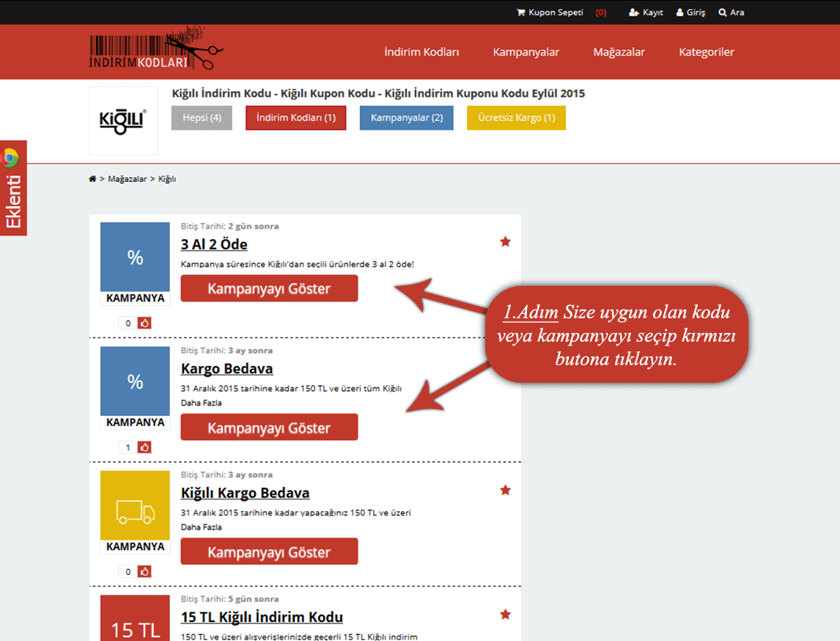Viewport: 840px width, 641px height.
Task: Click the İndirim Kodları site logo
Action: pyautogui.click(x=155, y=48)
